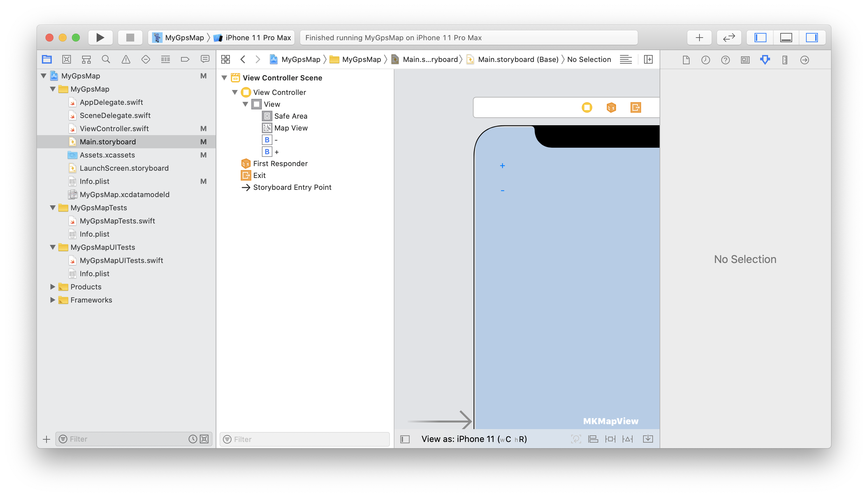This screenshot has height=497, width=868.
Task: Open the Attributes inspector
Action: click(765, 60)
